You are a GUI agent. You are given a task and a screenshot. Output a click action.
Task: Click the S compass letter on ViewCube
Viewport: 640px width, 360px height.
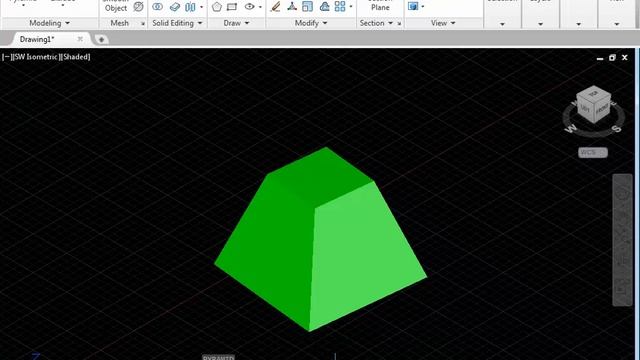tap(616, 129)
